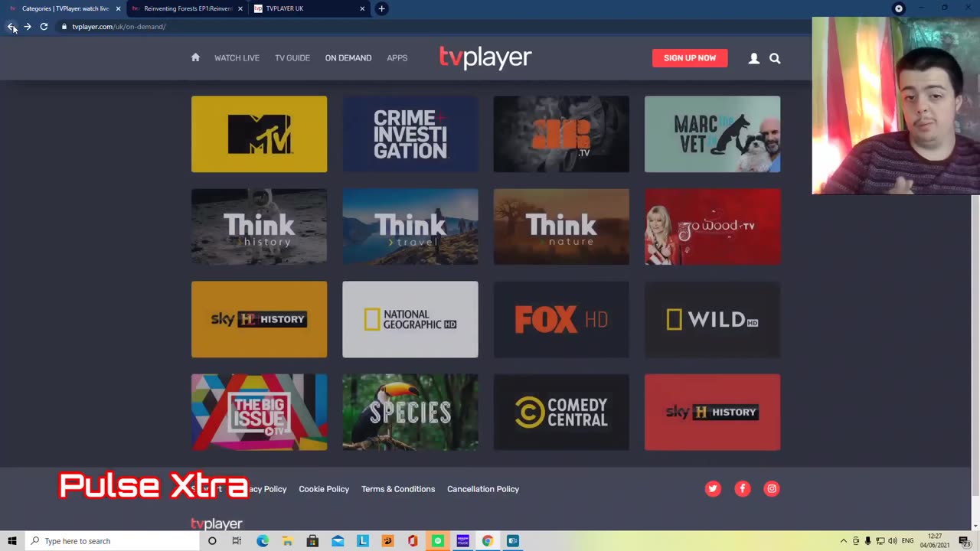Viewport: 980px width, 551px height.
Task: Open the MTV channel tile
Action: [259, 134]
